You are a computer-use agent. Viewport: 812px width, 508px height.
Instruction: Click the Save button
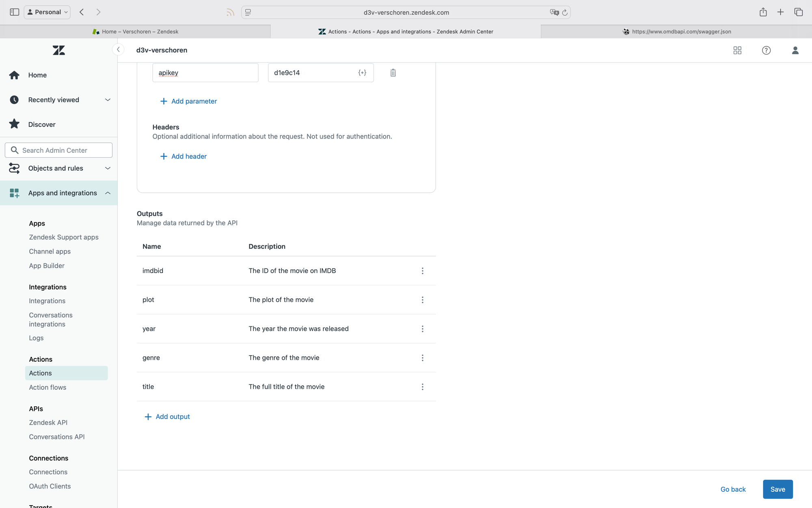click(x=777, y=489)
